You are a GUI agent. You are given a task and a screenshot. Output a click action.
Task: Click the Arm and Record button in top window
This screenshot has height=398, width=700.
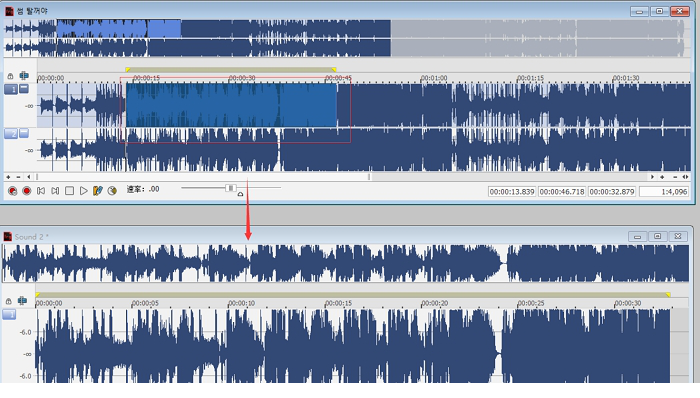pyautogui.click(x=12, y=191)
